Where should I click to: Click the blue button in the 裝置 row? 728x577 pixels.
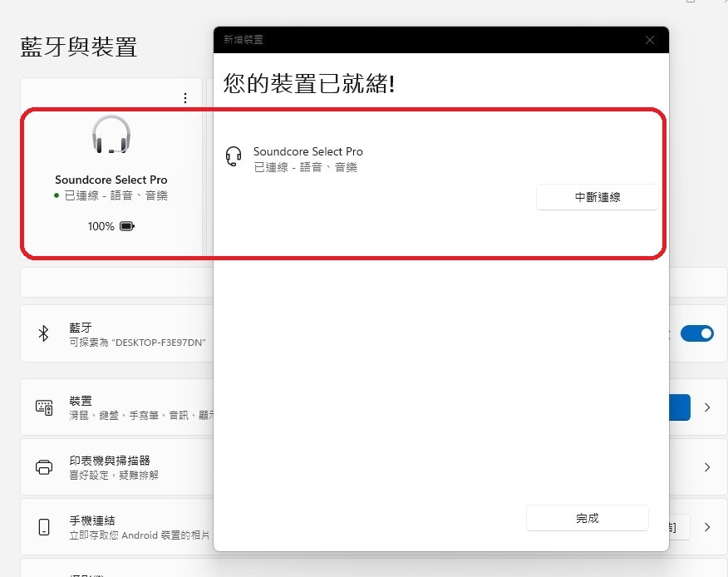tap(680, 407)
